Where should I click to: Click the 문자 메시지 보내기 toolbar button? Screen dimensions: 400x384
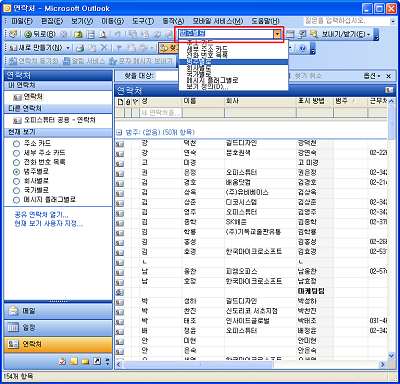tap(141, 61)
